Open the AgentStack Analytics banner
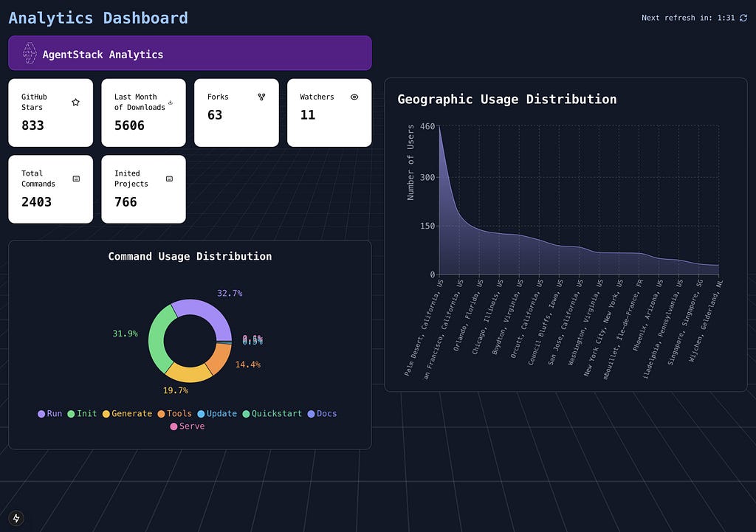756x532 pixels. (190, 53)
